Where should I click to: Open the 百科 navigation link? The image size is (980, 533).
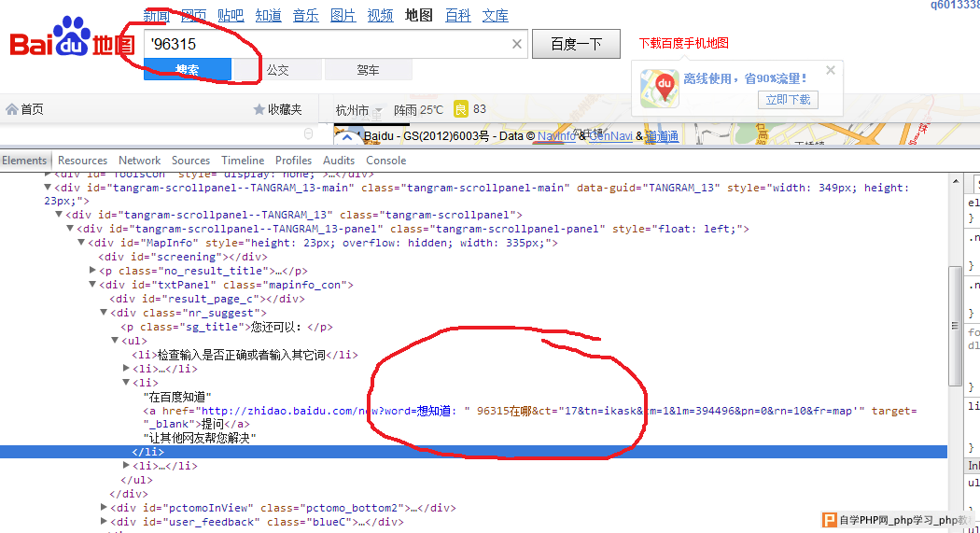pyautogui.click(x=457, y=15)
